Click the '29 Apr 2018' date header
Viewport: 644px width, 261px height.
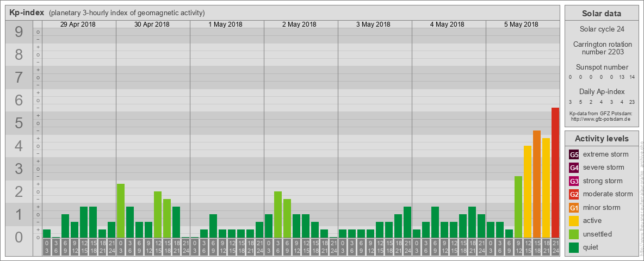[78, 24]
